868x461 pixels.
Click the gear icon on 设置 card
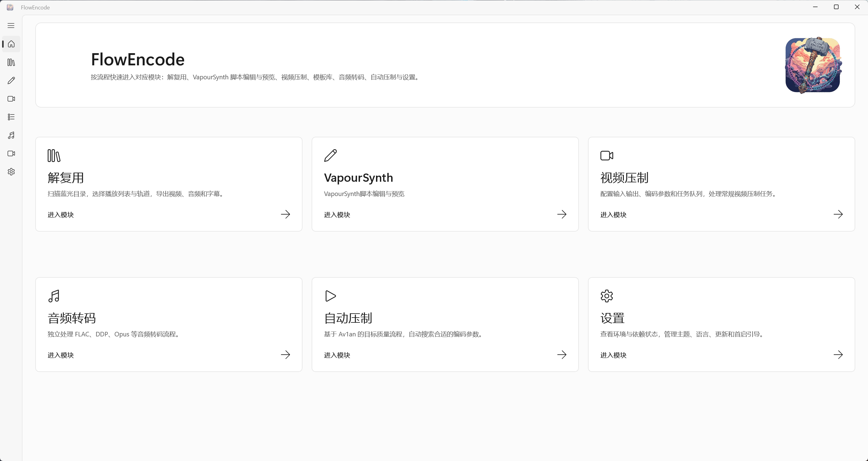click(x=607, y=296)
